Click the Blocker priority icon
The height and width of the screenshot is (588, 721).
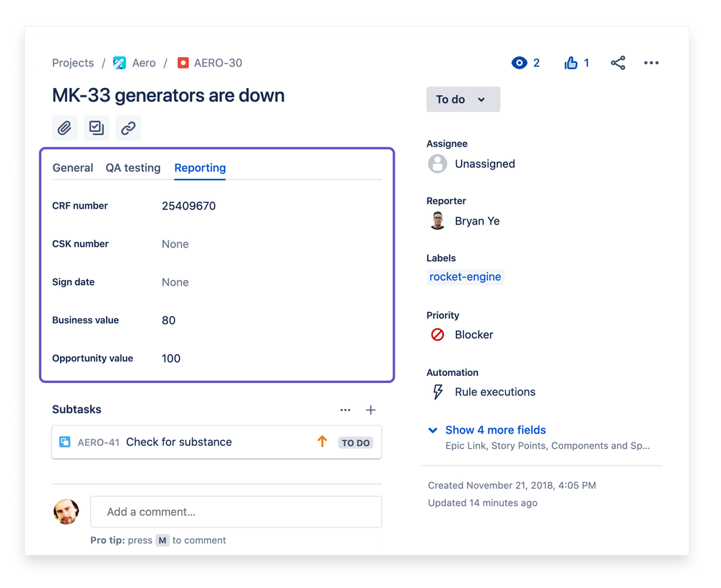click(437, 334)
